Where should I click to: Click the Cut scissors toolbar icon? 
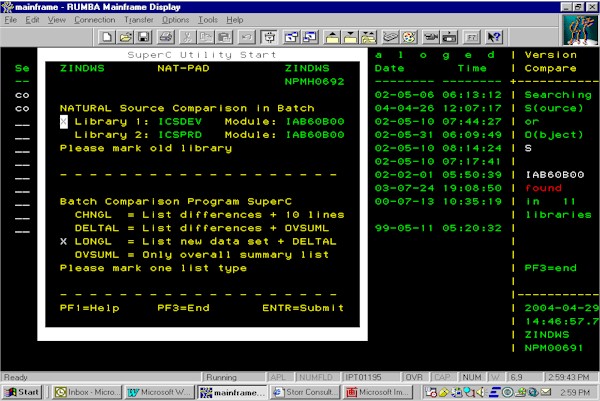click(x=189, y=37)
